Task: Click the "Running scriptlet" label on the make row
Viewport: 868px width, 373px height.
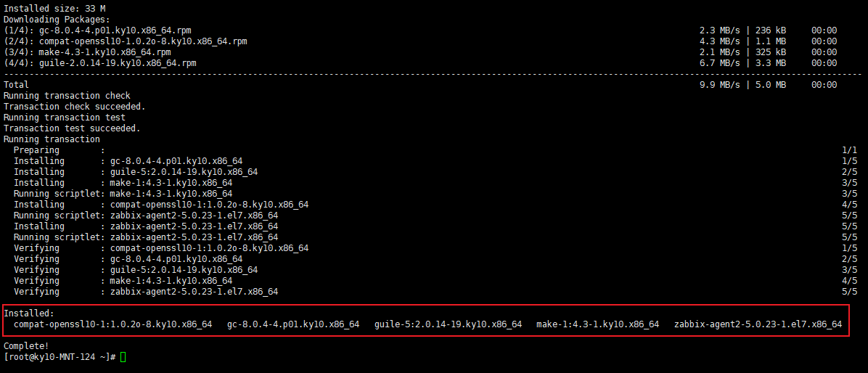Action: click(x=57, y=194)
